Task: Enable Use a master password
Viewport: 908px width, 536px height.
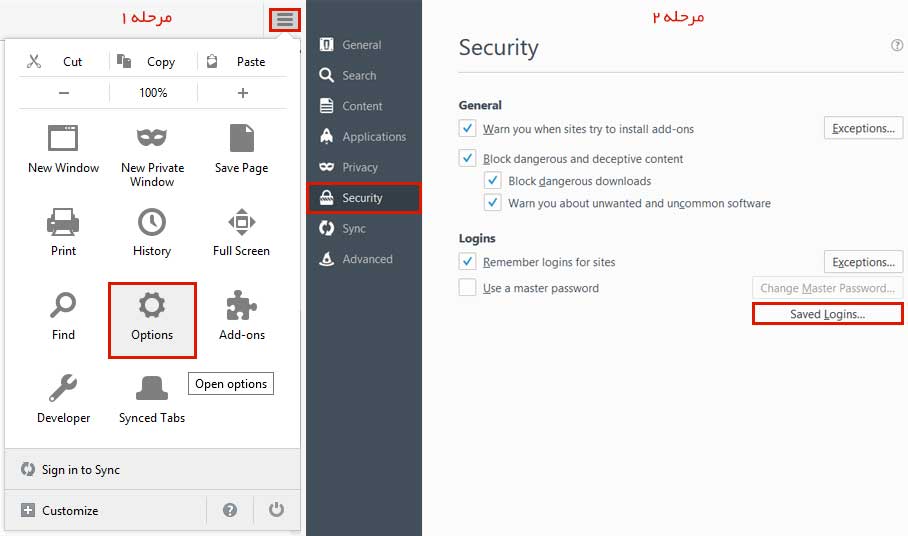Action: click(x=467, y=287)
